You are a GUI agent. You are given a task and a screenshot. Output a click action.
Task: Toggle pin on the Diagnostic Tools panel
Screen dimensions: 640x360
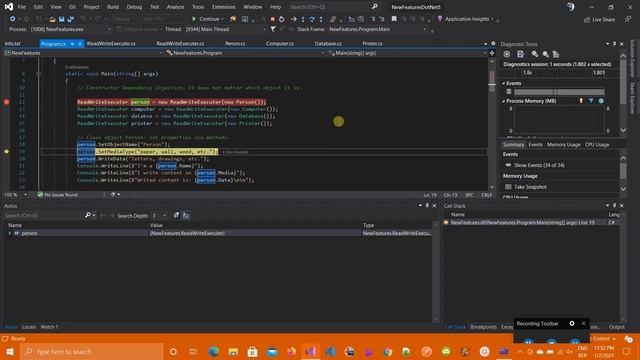[614, 44]
